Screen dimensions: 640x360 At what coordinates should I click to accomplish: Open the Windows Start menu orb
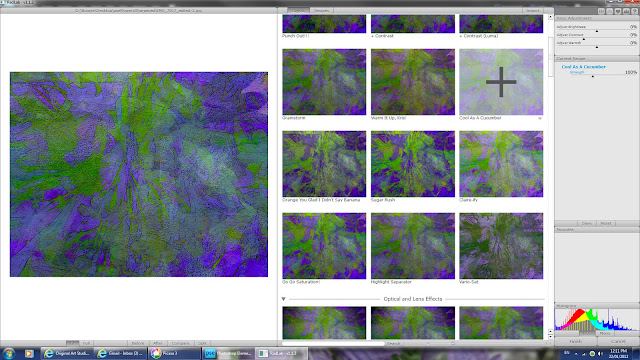point(9,353)
